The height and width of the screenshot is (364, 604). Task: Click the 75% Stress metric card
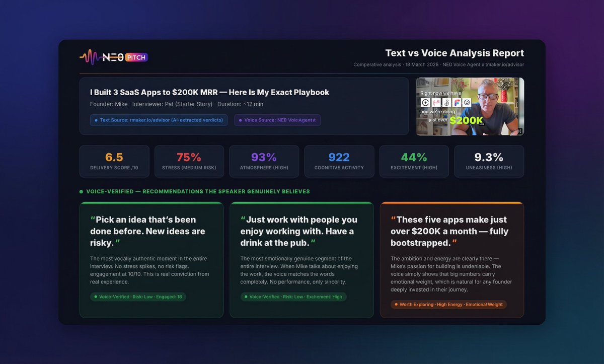(189, 161)
